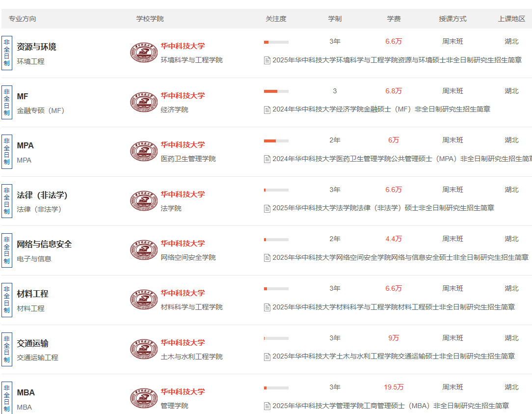Click 经济学院 college name

[174, 110]
